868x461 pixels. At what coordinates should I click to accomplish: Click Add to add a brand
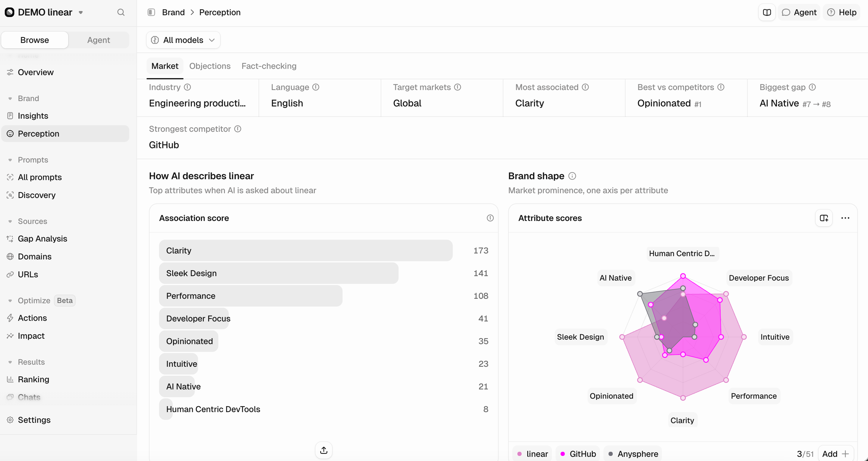point(836,454)
